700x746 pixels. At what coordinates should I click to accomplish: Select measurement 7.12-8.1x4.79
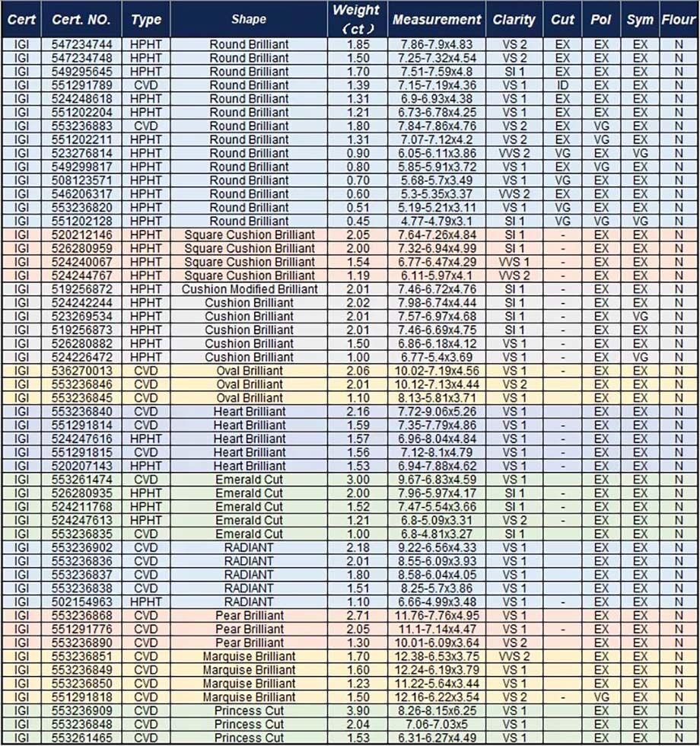(x=437, y=452)
